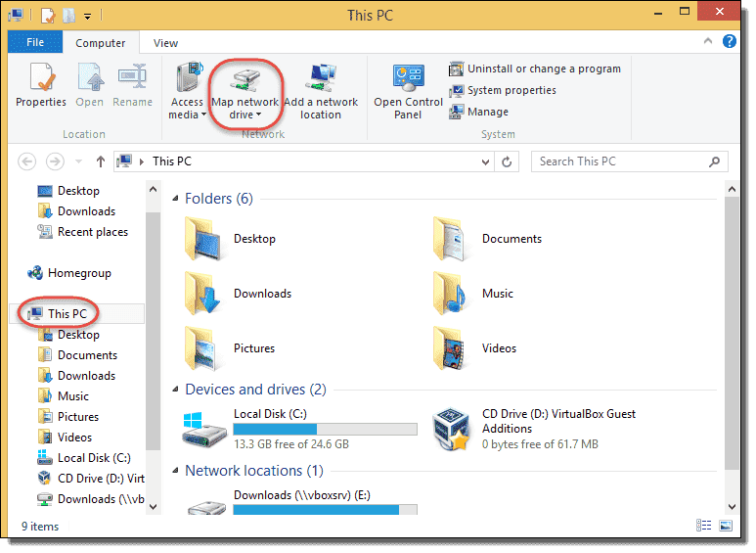
Task: Select Local Disk (C:) in sidebar
Action: tap(84, 458)
